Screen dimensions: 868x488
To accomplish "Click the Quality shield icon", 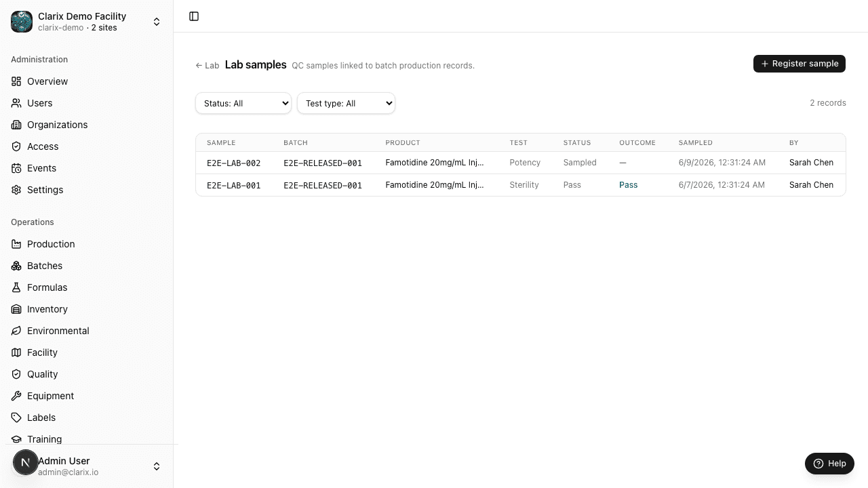I will 16,374.
